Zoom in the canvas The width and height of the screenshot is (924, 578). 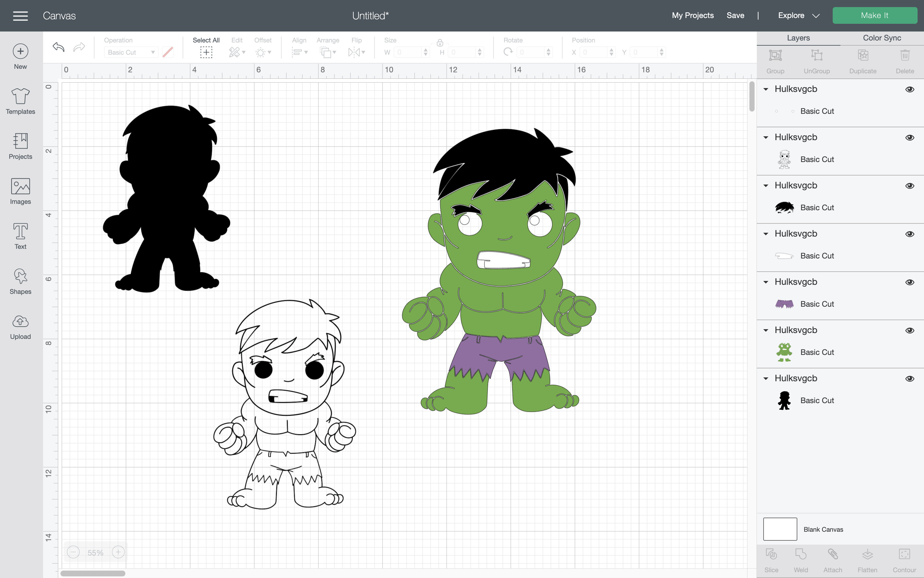[118, 552]
